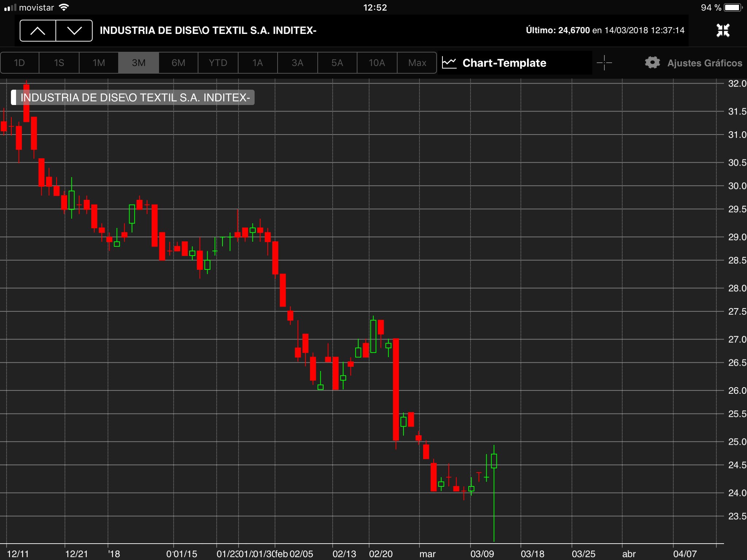Select the 5A time range
The image size is (747, 560).
(x=337, y=63)
